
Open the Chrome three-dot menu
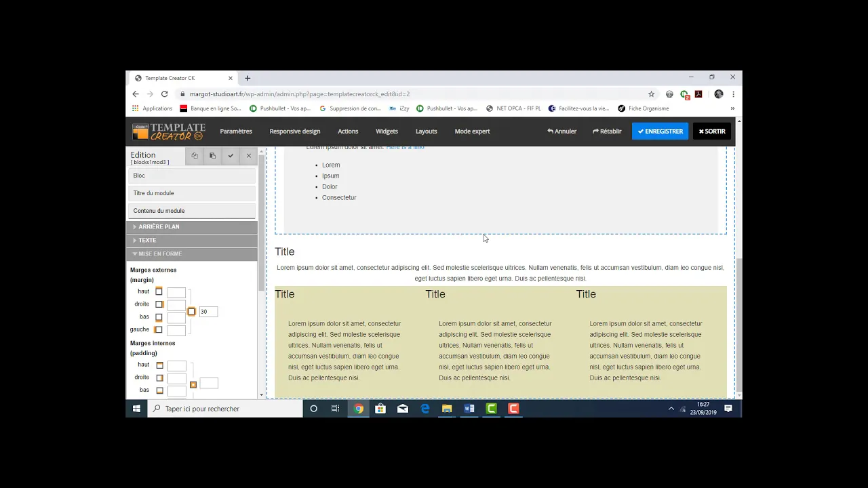tap(733, 94)
